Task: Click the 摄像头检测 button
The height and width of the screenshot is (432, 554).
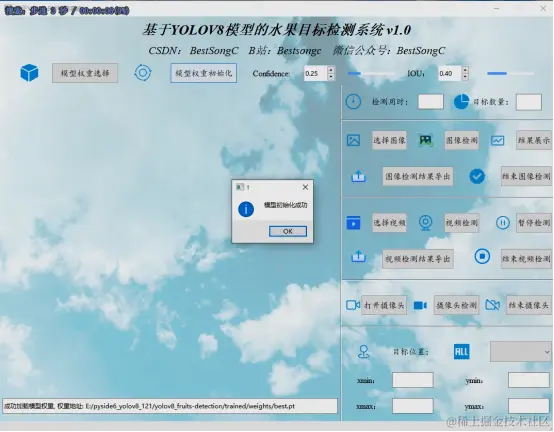Action: tap(456, 305)
